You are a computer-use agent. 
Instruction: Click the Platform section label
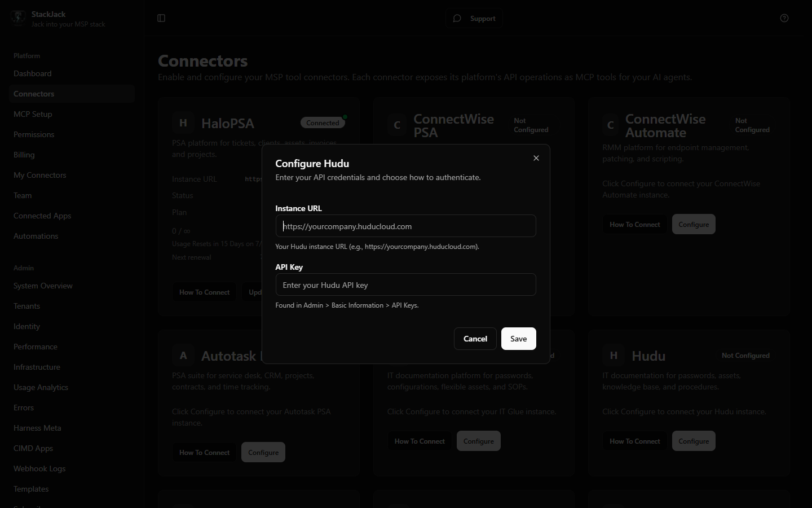tap(27, 56)
